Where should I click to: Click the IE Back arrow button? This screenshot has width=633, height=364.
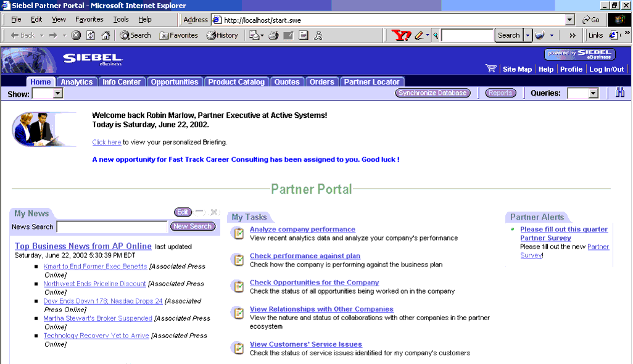[23, 36]
